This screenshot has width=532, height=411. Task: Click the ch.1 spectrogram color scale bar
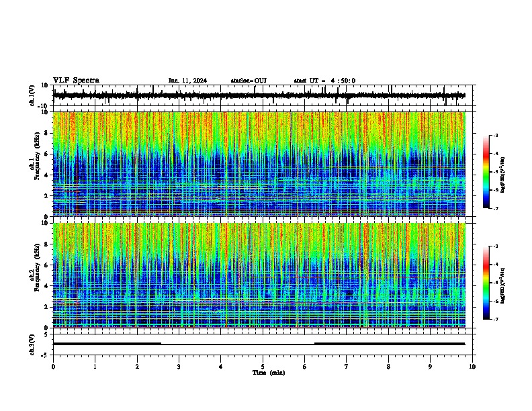(x=486, y=172)
